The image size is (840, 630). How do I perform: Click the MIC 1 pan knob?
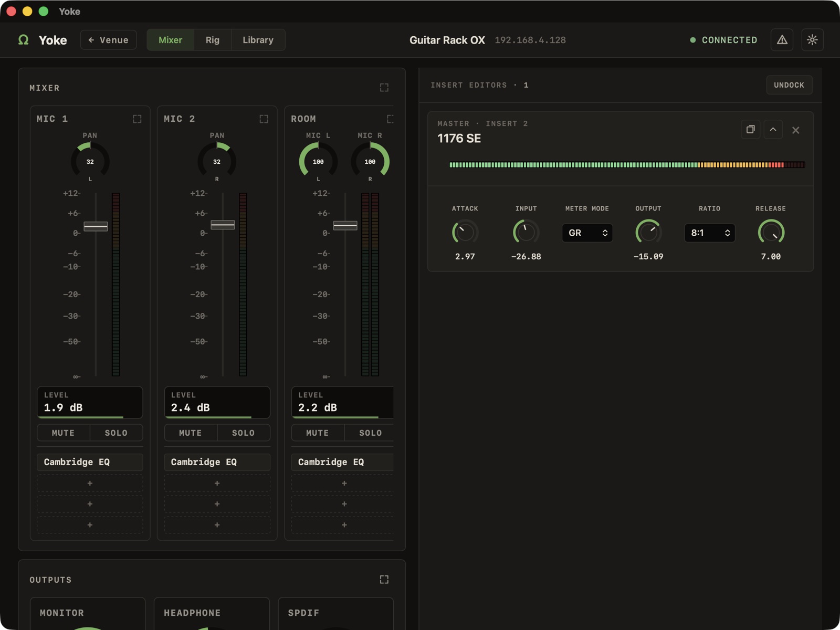(90, 161)
